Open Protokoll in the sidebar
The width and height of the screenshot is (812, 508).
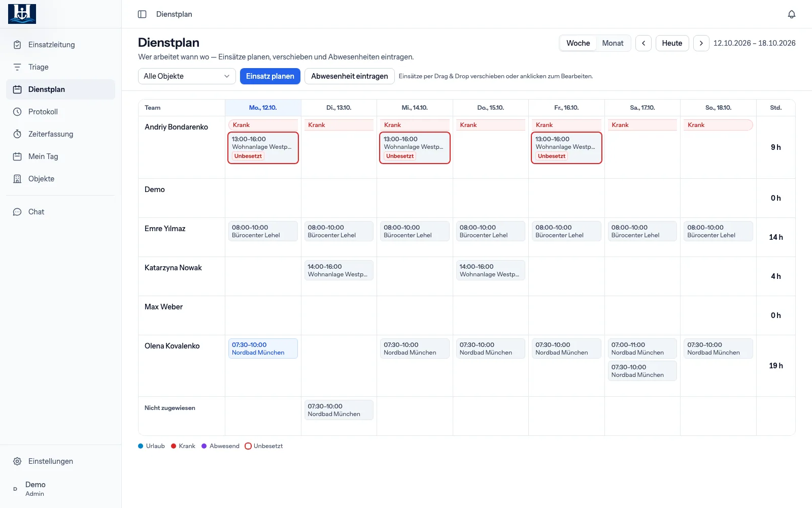click(60, 112)
